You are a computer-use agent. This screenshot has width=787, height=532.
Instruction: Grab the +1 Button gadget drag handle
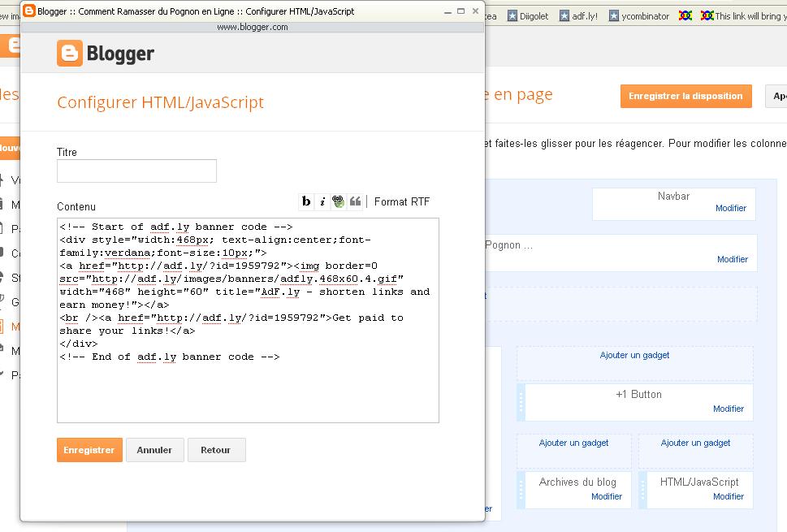[521, 403]
